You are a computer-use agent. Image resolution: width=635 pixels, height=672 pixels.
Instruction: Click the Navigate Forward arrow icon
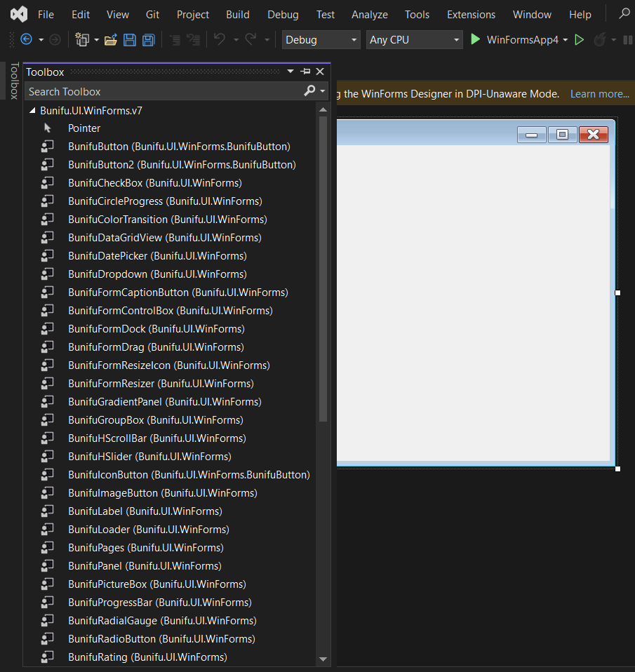click(x=55, y=39)
